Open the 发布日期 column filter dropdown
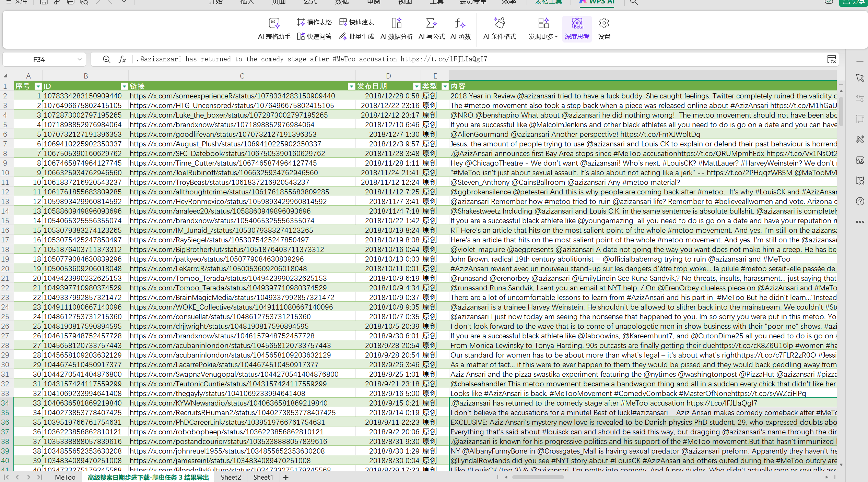 tap(417, 86)
